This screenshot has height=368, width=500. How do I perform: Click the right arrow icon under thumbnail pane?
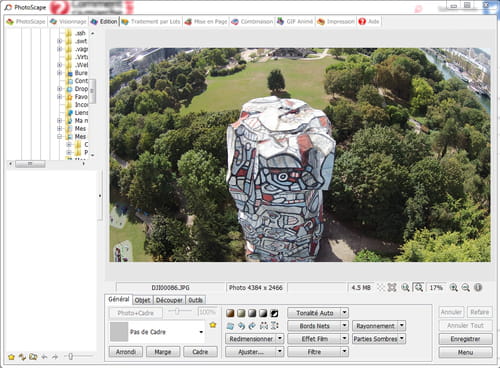tap(55, 357)
